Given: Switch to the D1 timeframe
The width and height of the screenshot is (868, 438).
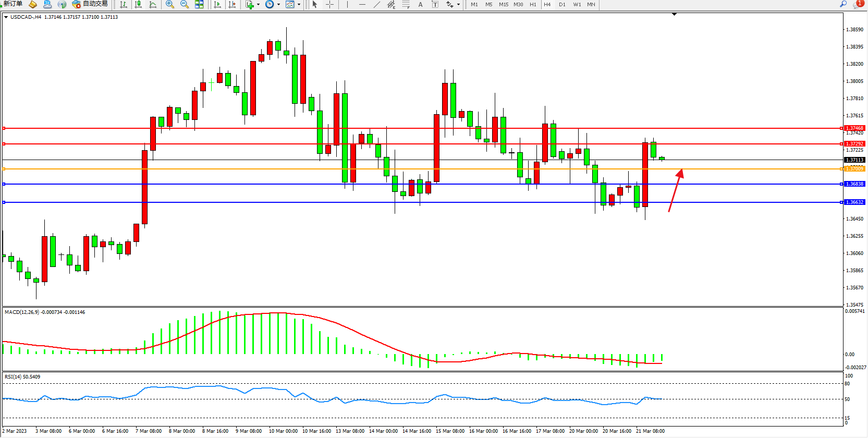Looking at the screenshot, I should click(562, 4).
